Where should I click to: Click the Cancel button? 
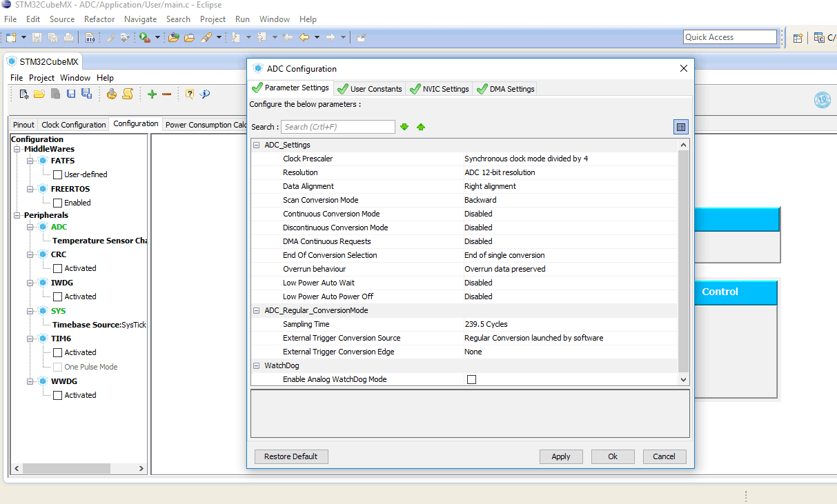coord(664,456)
